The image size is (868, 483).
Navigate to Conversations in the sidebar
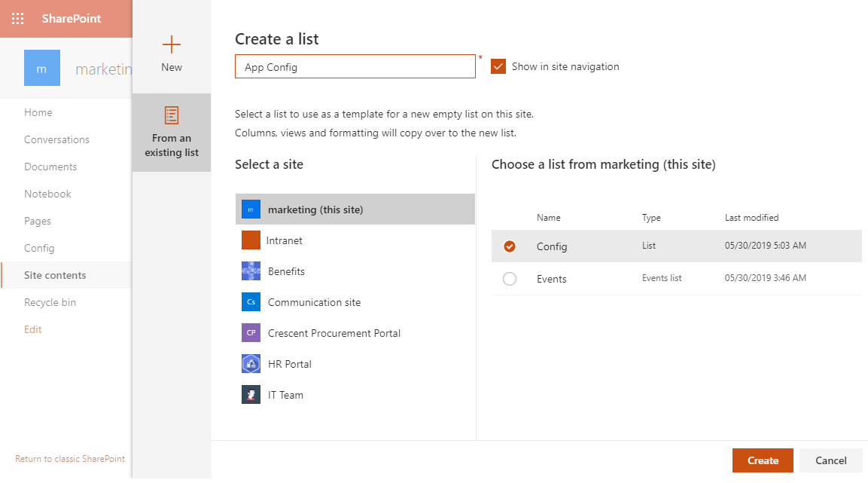pyautogui.click(x=56, y=139)
